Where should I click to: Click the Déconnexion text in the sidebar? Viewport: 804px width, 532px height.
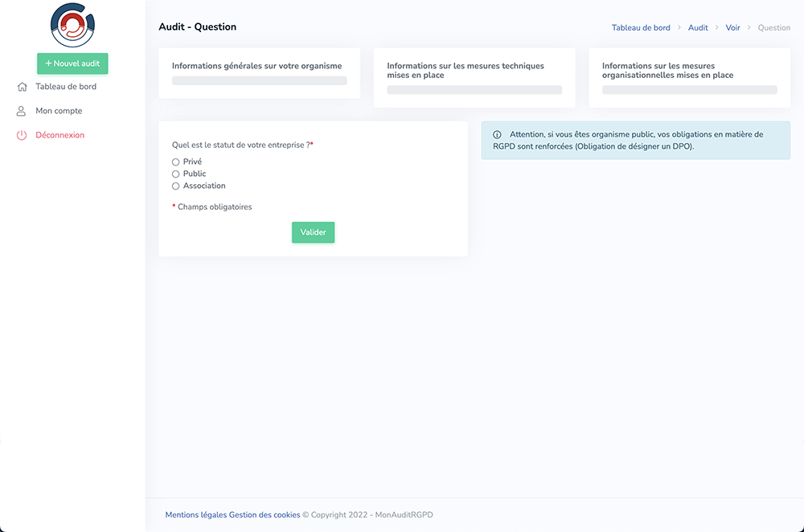tap(60, 135)
